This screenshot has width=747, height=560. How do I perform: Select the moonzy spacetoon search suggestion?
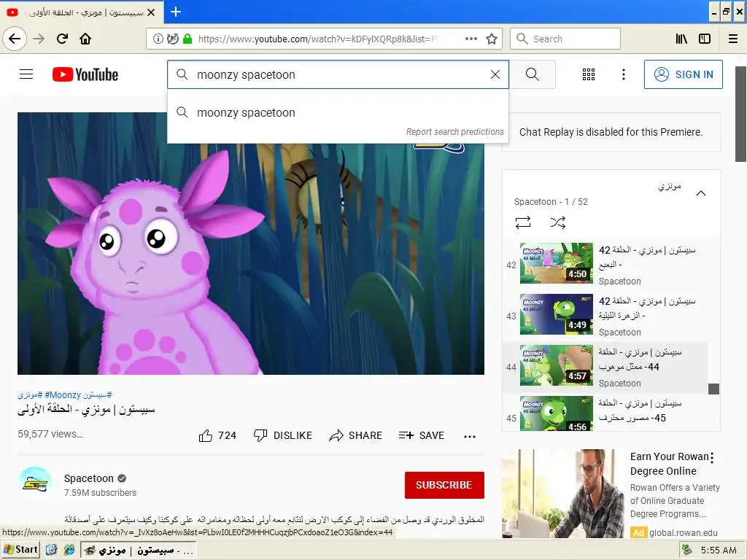[338, 112]
